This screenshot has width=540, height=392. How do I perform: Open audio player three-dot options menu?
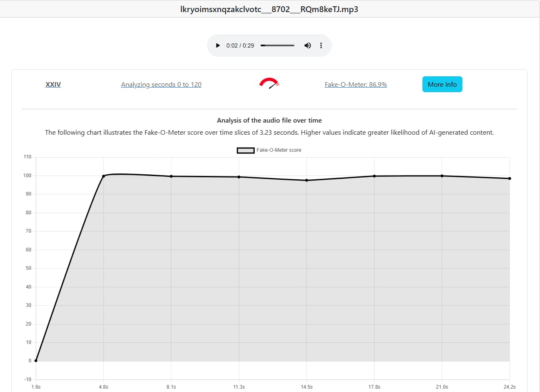tap(321, 45)
